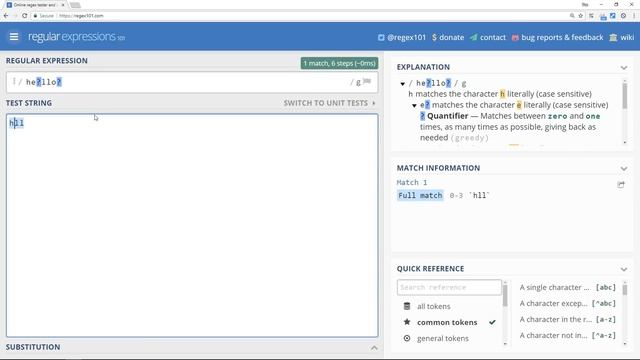Click the general tokens circle icon
This screenshot has height=360, width=640.
pyautogui.click(x=407, y=338)
